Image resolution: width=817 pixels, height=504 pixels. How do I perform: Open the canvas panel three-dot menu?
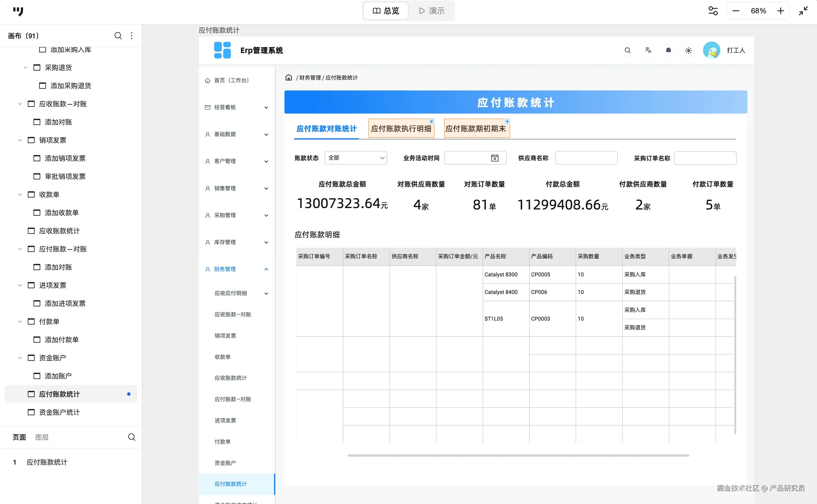(132, 36)
